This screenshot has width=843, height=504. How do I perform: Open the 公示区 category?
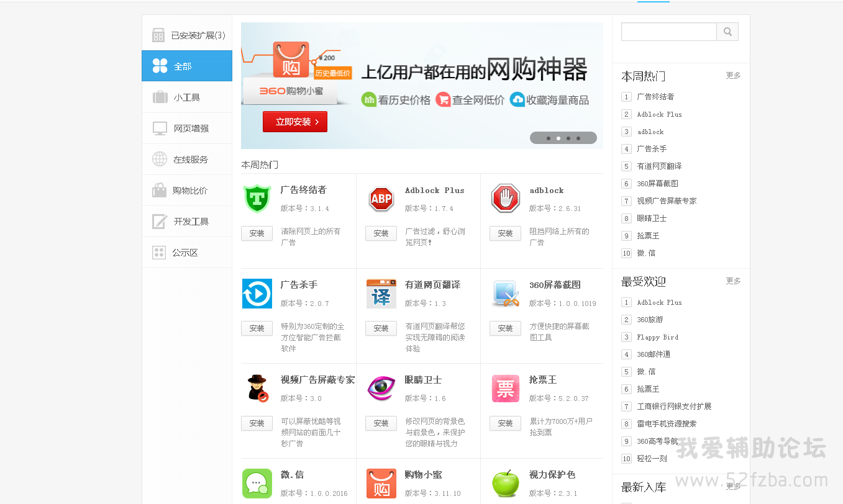(x=187, y=253)
